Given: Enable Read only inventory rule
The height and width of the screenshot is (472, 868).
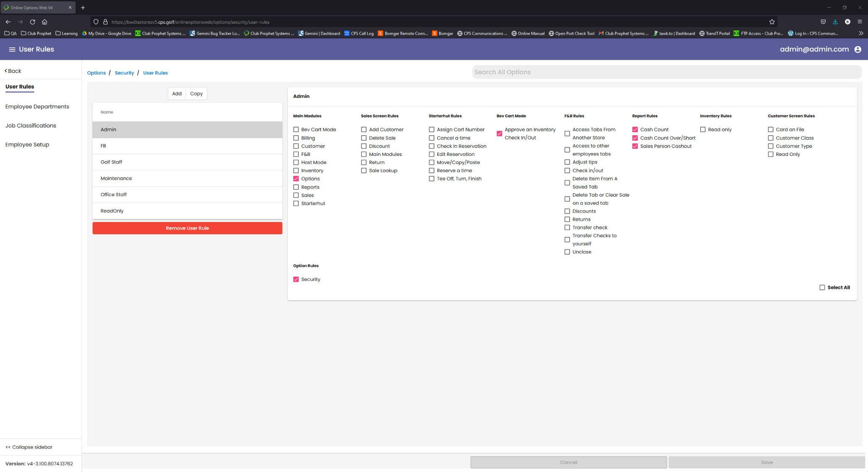Looking at the screenshot, I should (703, 130).
